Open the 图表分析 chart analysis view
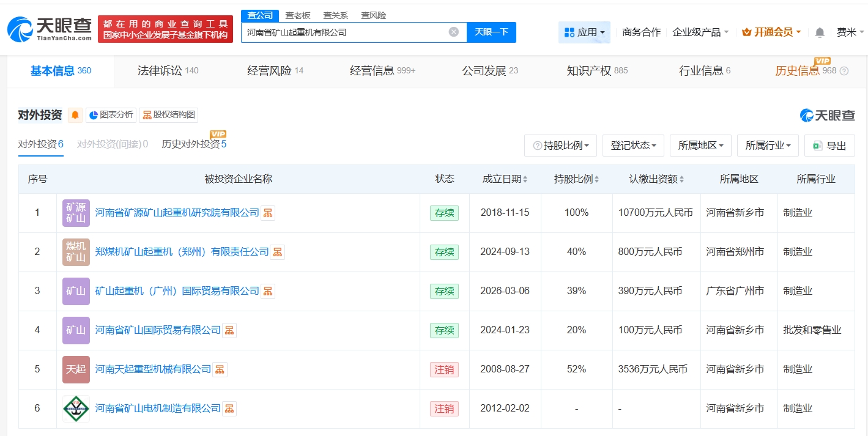Viewport: 868px width, 436px height. coord(111,115)
